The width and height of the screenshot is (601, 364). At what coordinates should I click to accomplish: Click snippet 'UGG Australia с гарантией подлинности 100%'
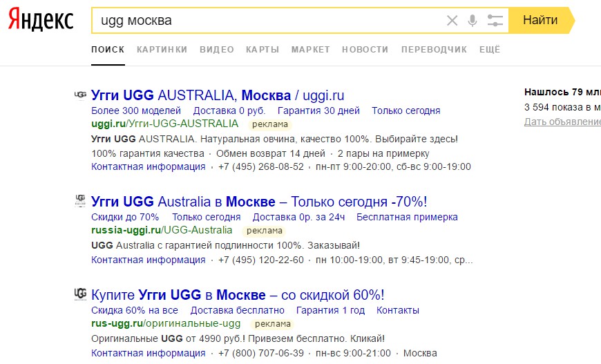coord(198,245)
